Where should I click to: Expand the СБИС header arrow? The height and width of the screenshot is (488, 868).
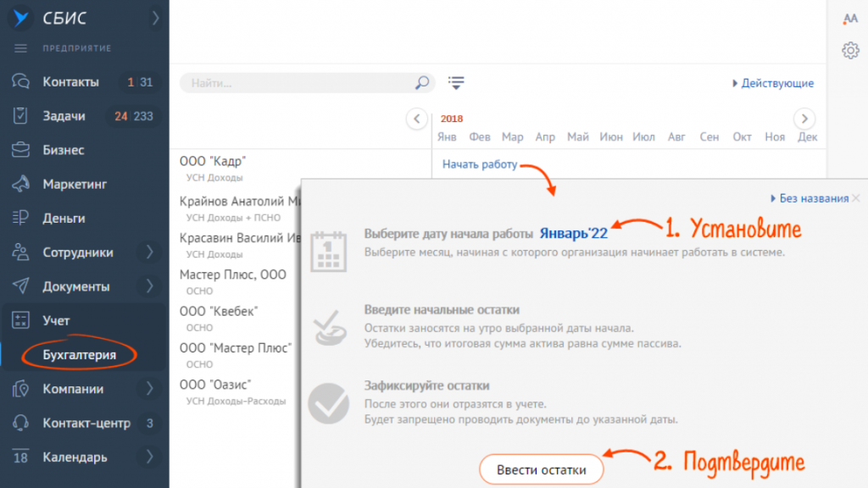tap(156, 18)
